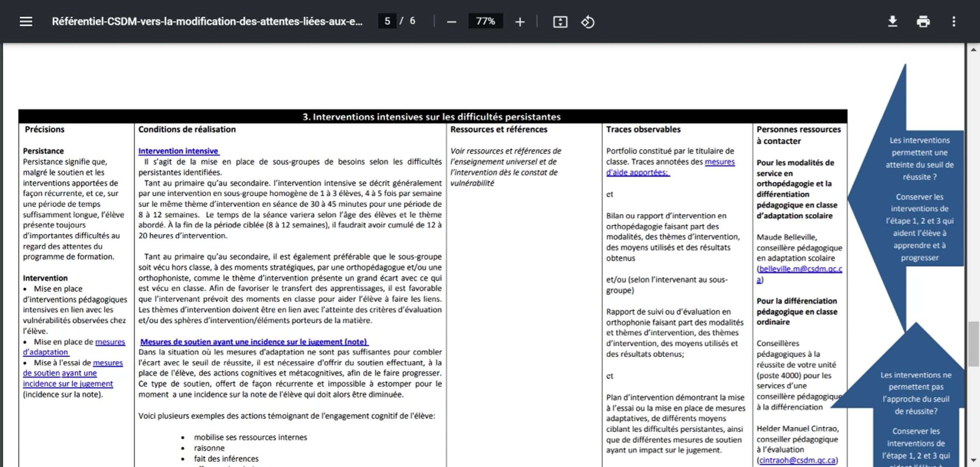Select the 77% zoom level field
The height and width of the screenshot is (467, 980).
pos(486,21)
